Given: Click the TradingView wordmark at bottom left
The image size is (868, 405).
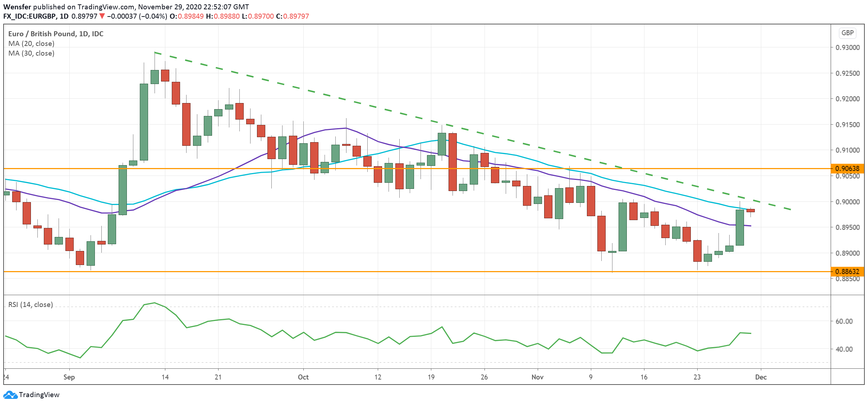Looking at the screenshot, I should (x=39, y=395).
